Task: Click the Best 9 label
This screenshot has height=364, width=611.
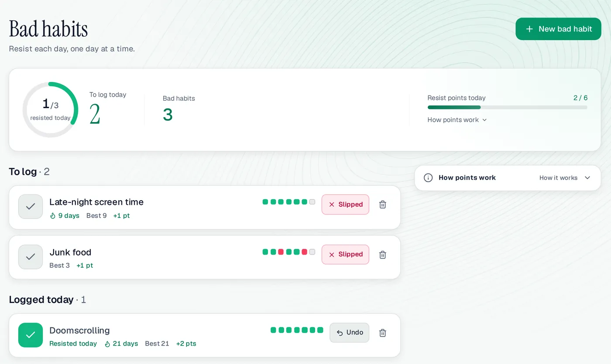Action: pos(96,216)
